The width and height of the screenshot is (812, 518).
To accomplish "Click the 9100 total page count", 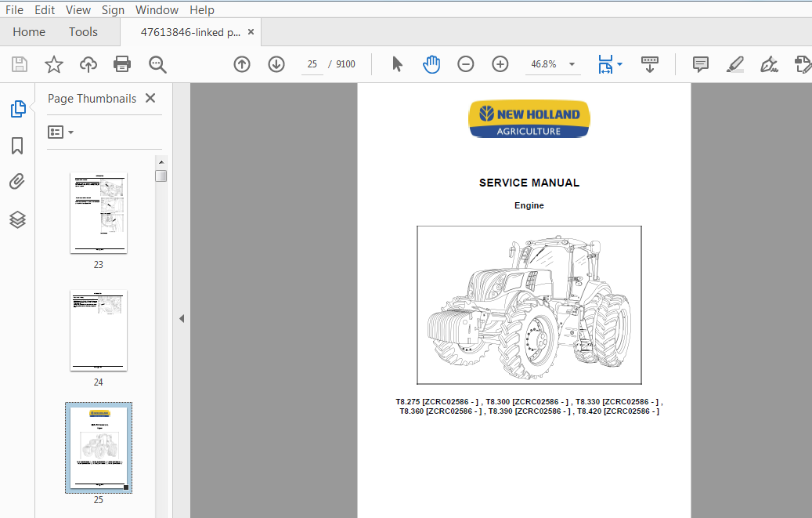I will pyautogui.click(x=345, y=64).
